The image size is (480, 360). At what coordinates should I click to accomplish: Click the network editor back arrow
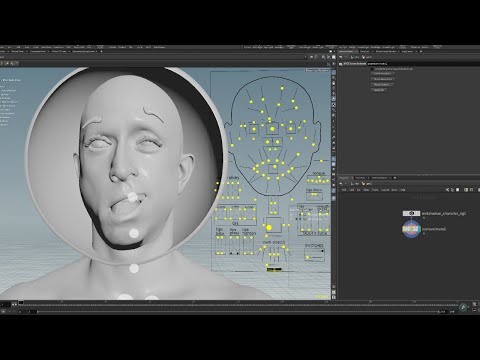point(341,184)
